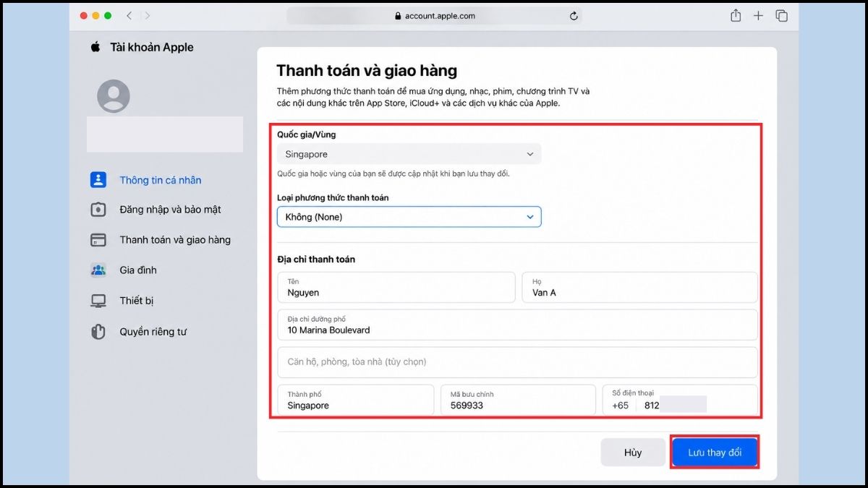Open the Gia đình section

pyautogui.click(x=137, y=270)
